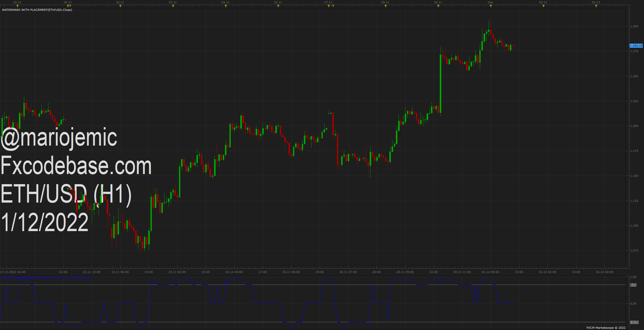This screenshot has width=644, height=330.
Task: Click the 21.11 10:00 time label
Action: click(92, 272)
